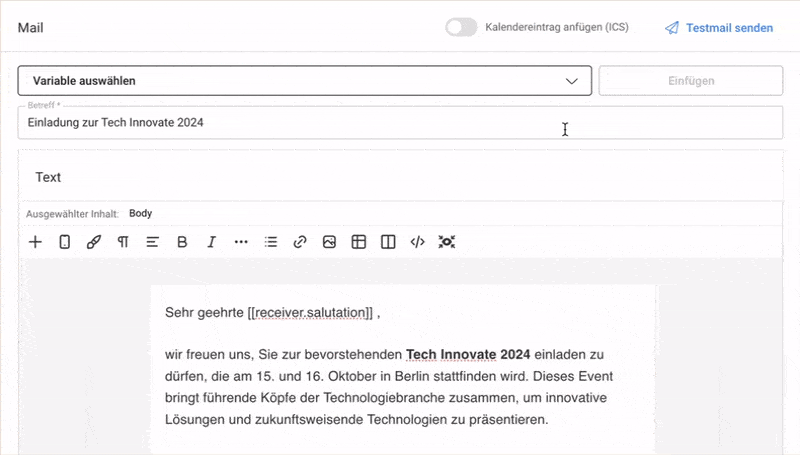Insert a column layout
Viewport: 800px width, 455px height.
pos(388,242)
